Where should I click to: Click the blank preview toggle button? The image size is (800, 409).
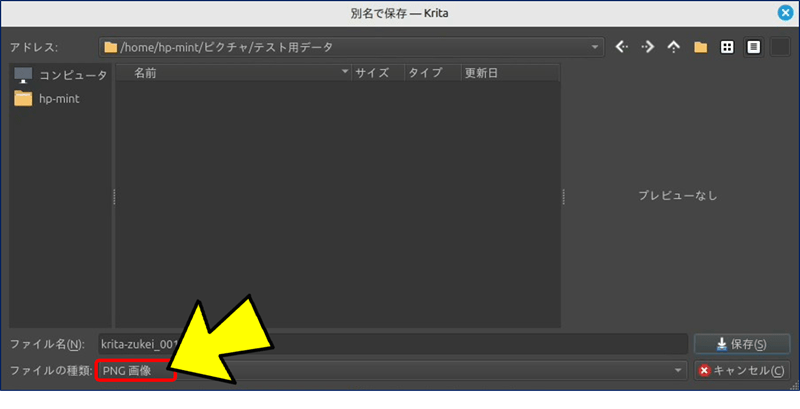[779, 47]
